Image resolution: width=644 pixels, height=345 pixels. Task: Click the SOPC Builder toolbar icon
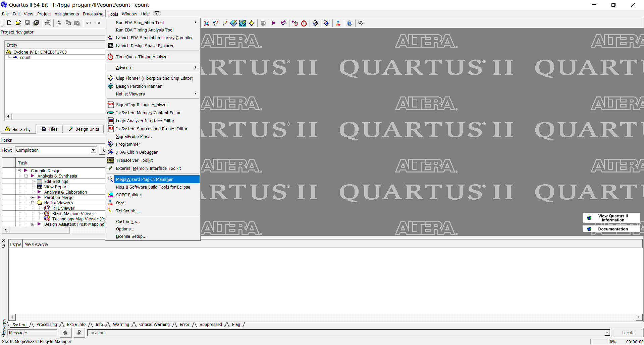[x=338, y=23]
